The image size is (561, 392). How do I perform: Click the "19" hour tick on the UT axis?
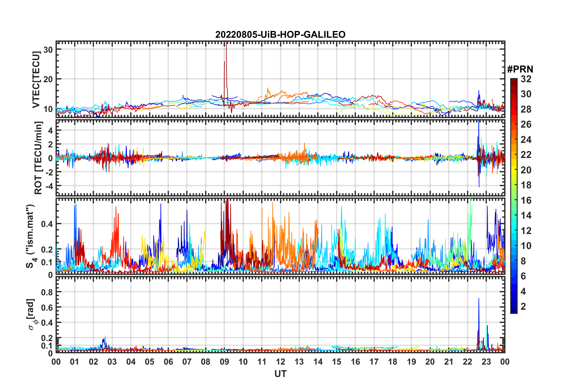411,362
